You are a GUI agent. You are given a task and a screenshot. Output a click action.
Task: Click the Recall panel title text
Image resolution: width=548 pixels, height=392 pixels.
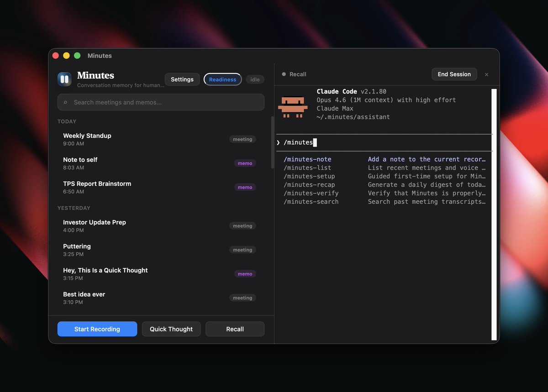[x=298, y=74]
